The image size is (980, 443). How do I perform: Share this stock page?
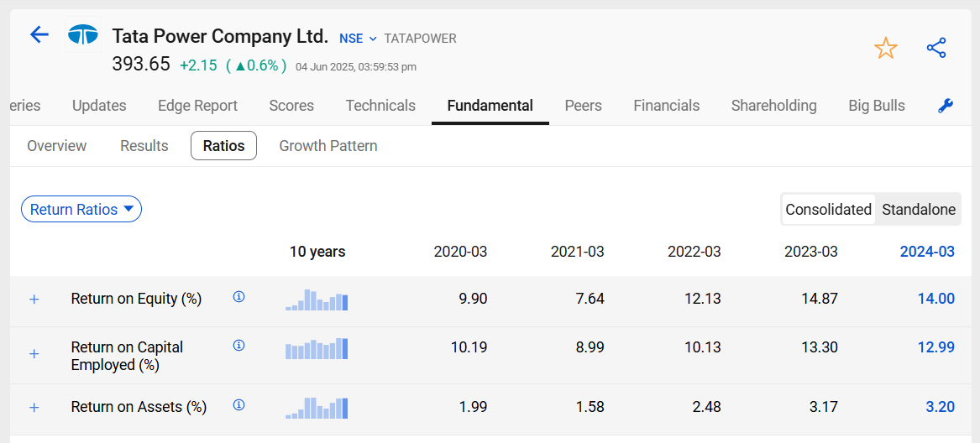click(x=935, y=48)
